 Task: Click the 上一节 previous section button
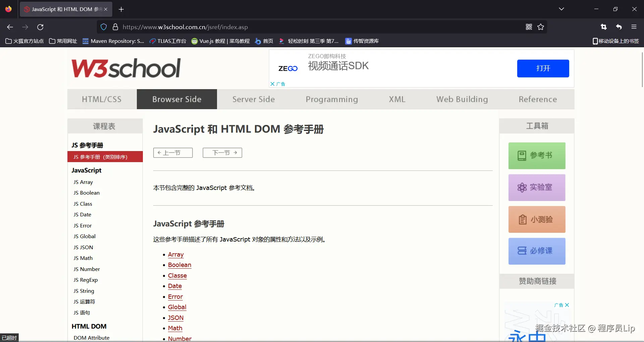pyautogui.click(x=173, y=153)
